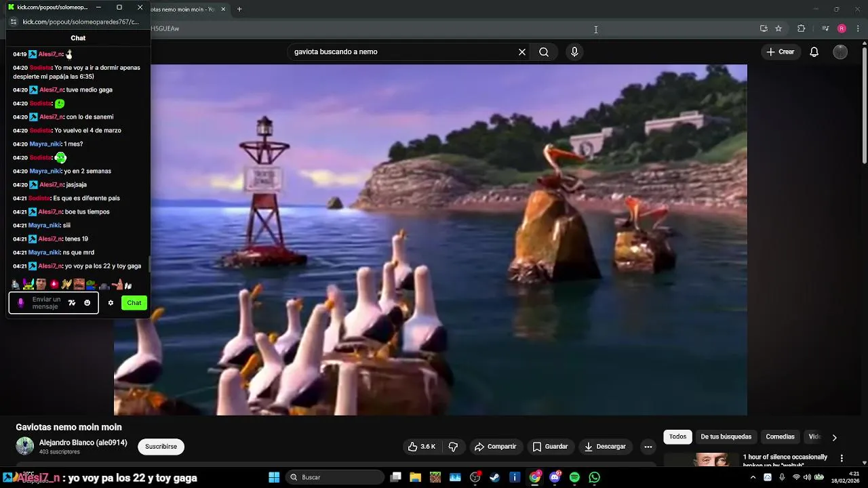Open Steam from the taskbar
The height and width of the screenshot is (488, 868).
[x=495, y=477]
